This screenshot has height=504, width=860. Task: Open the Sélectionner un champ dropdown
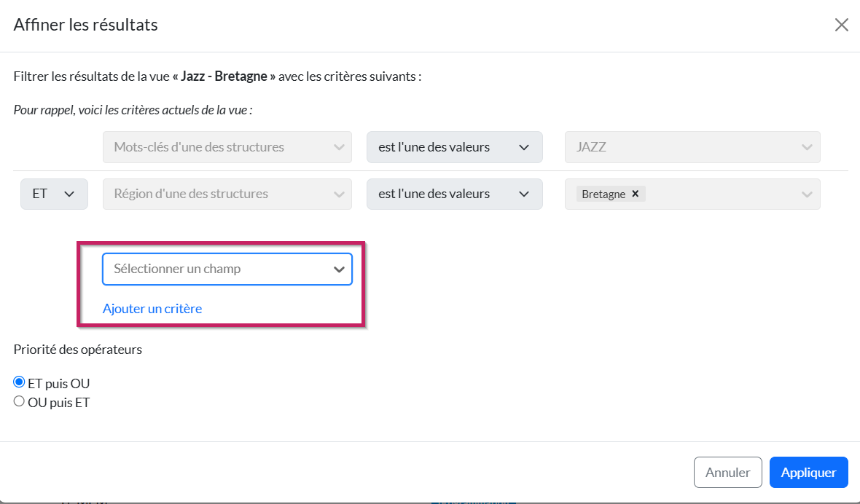pyautogui.click(x=227, y=269)
